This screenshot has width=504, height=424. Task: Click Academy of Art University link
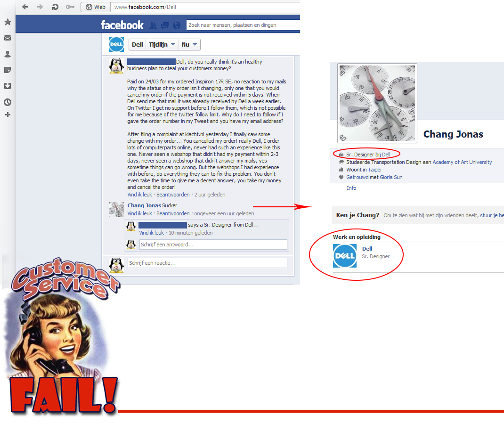click(x=462, y=162)
